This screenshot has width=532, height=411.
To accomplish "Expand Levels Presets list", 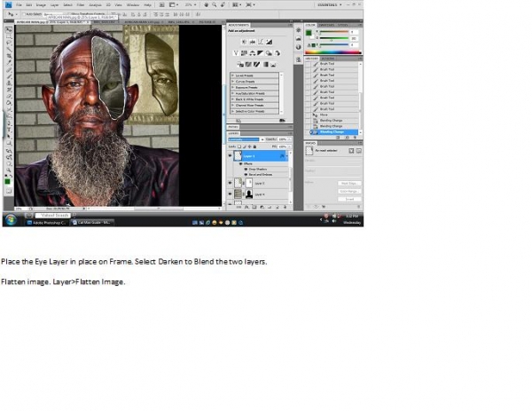I will tap(232, 75).
